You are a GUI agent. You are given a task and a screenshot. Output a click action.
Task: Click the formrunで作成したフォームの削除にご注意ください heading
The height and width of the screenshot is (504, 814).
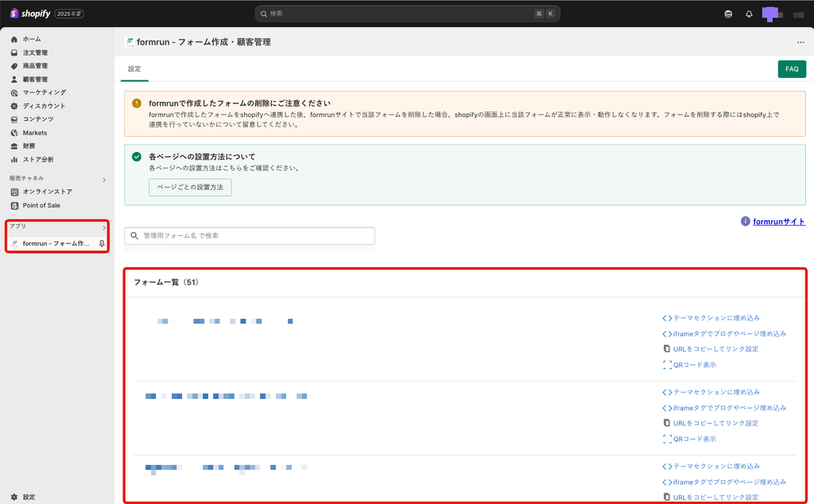click(x=239, y=103)
